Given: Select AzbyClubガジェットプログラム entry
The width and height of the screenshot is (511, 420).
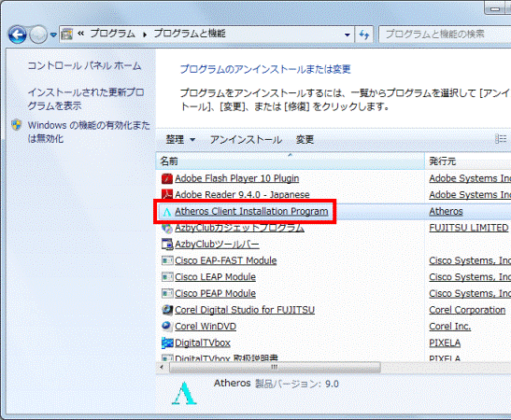Looking at the screenshot, I should tap(239, 228).
